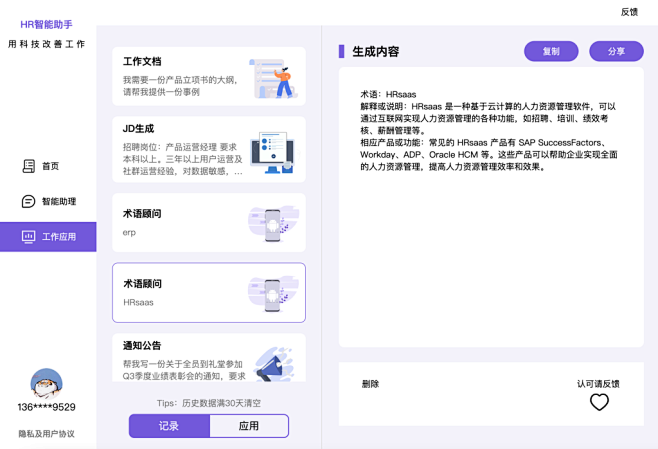Click the 删除 link

coord(370,384)
